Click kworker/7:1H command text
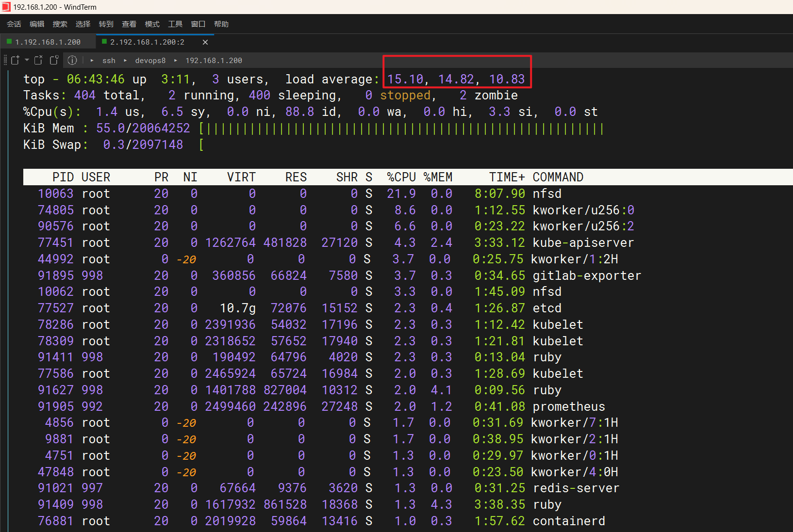 pos(575,422)
